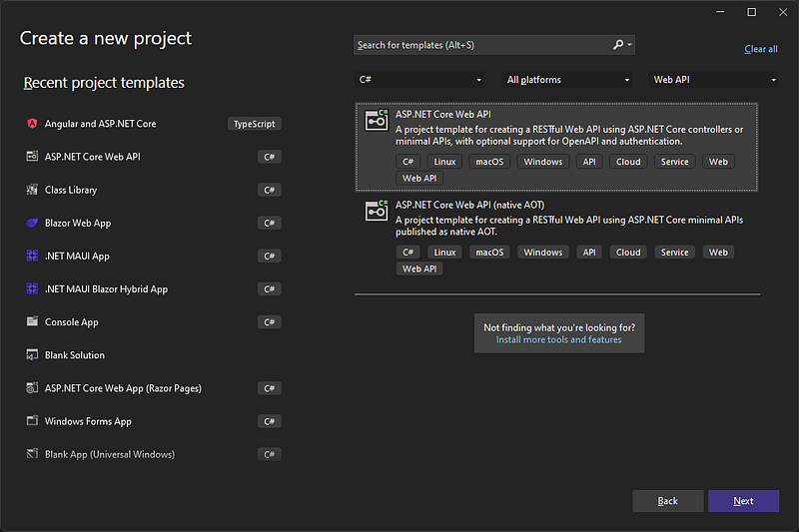799x532 pixels.
Task: Select recent template ASP.NET Core Web API
Action: (x=153, y=157)
